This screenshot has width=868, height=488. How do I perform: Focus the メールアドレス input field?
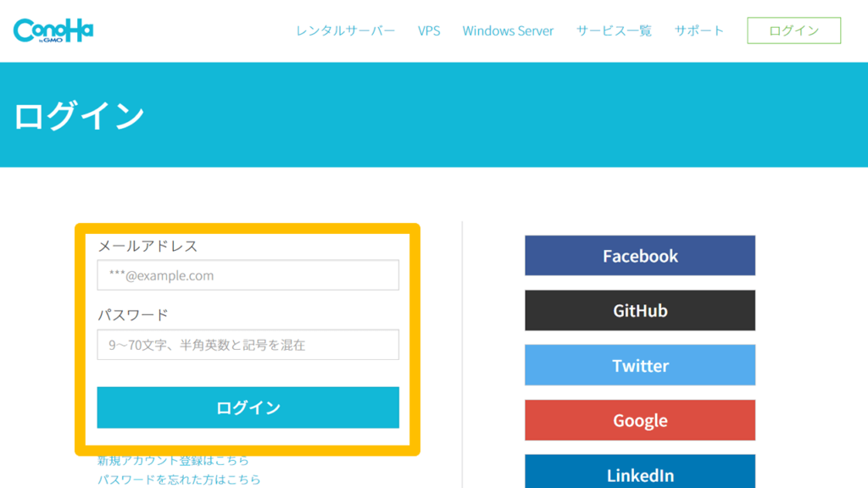click(x=248, y=275)
